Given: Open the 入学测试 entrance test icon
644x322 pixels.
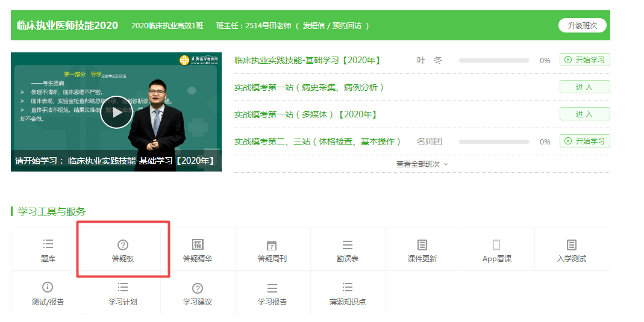Looking at the screenshot, I should 572,245.
